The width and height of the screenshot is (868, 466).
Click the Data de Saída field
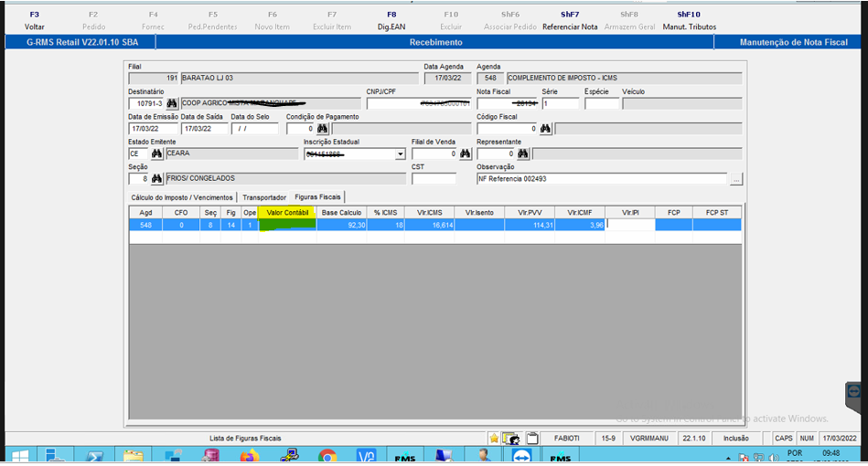click(204, 129)
